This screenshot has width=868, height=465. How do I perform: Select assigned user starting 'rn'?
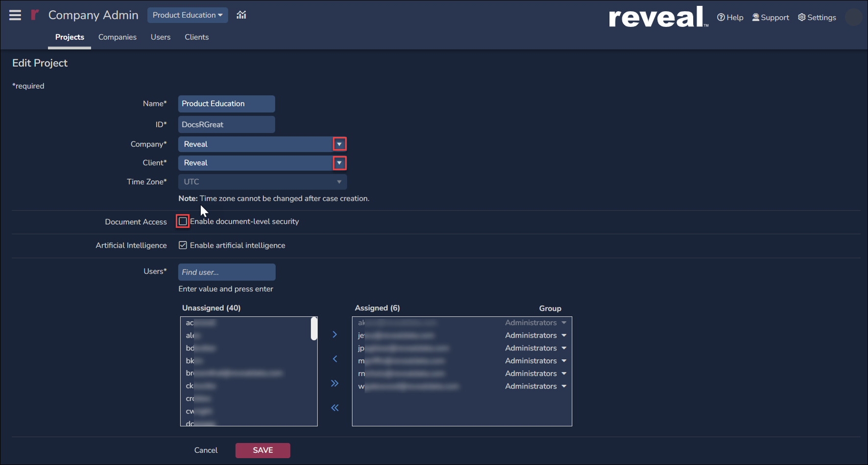pos(401,373)
